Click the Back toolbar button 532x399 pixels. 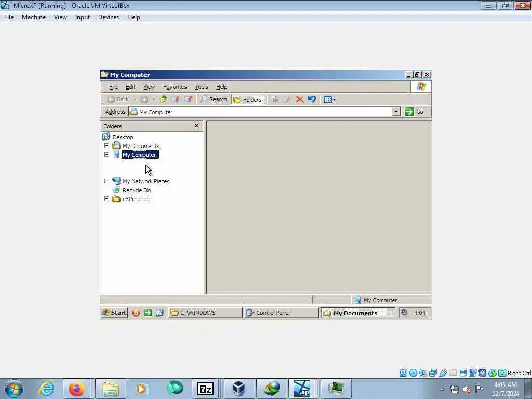(x=118, y=99)
